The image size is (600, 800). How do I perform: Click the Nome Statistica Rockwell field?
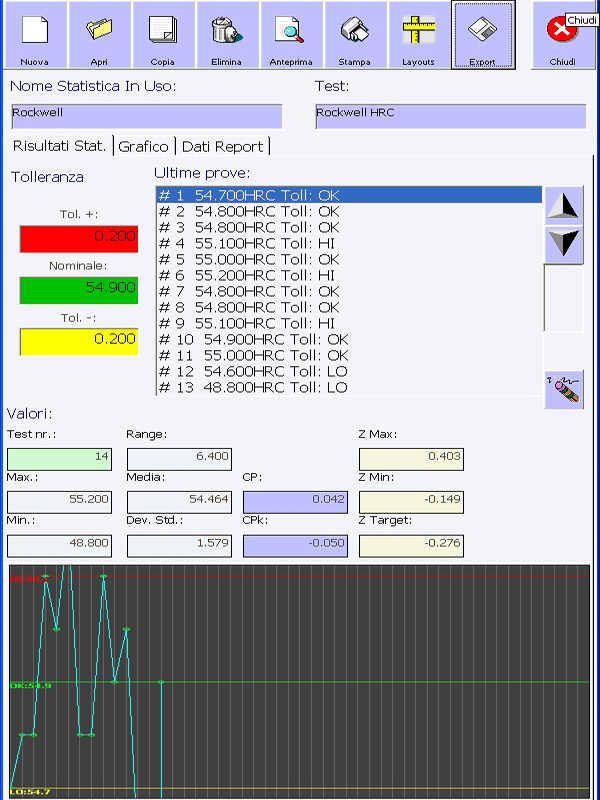pyautogui.click(x=146, y=115)
